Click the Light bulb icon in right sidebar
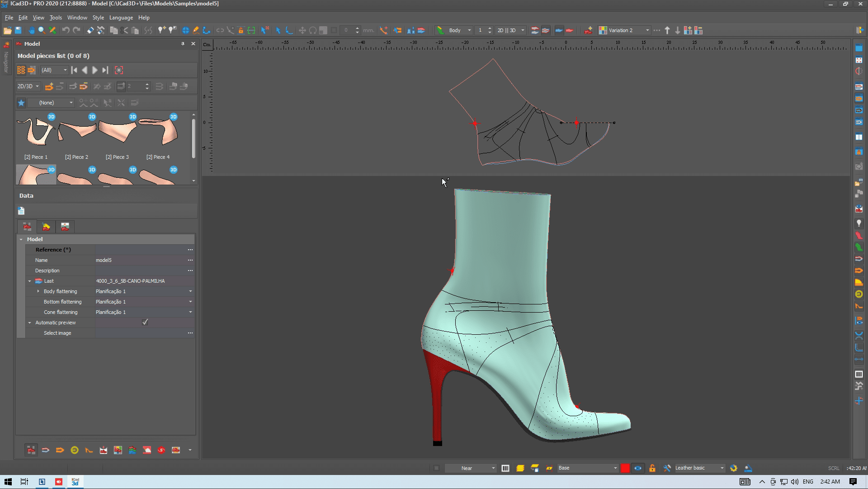The image size is (868, 489). pos(859,223)
